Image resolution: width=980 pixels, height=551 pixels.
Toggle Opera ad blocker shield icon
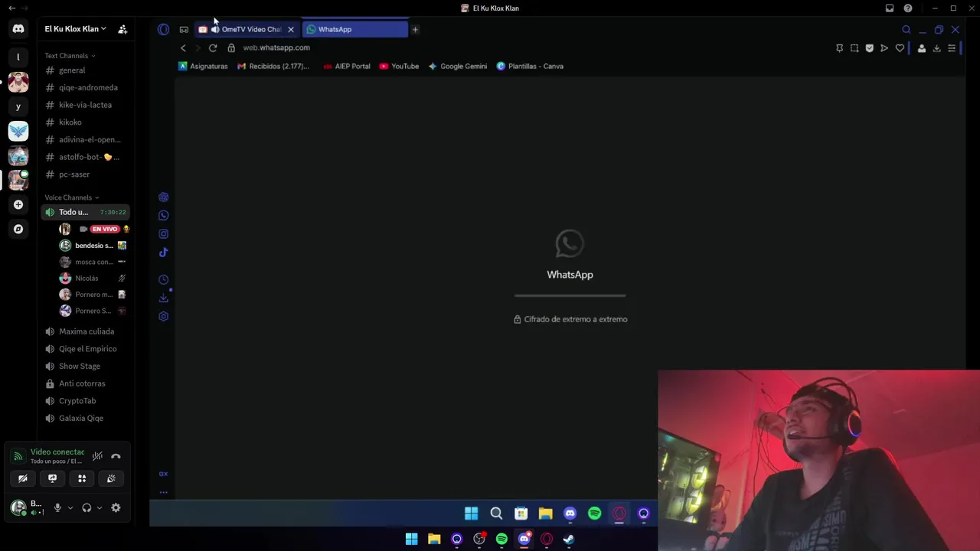point(869,48)
